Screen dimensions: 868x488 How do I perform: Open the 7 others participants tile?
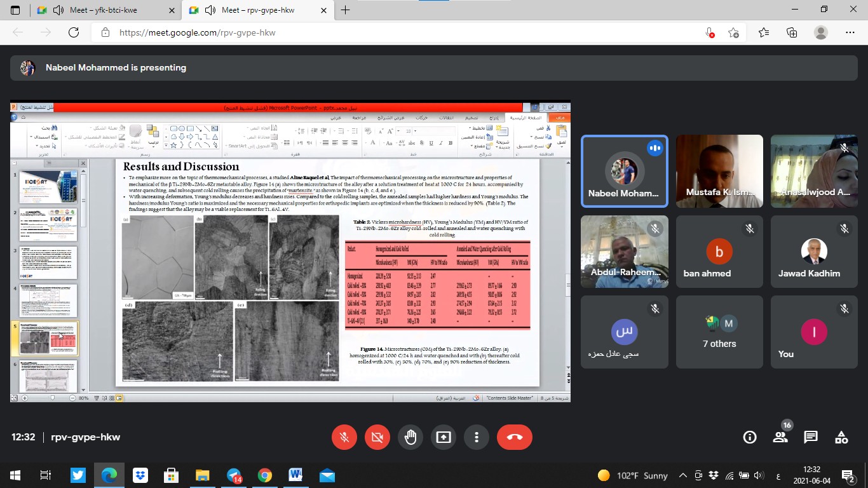click(x=719, y=332)
